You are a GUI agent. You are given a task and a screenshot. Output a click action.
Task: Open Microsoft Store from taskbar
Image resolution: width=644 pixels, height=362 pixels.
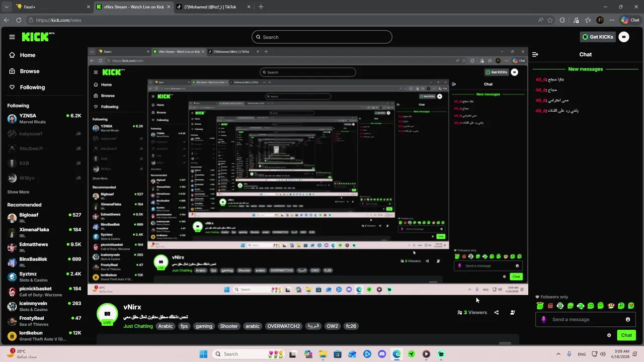[338, 354]
